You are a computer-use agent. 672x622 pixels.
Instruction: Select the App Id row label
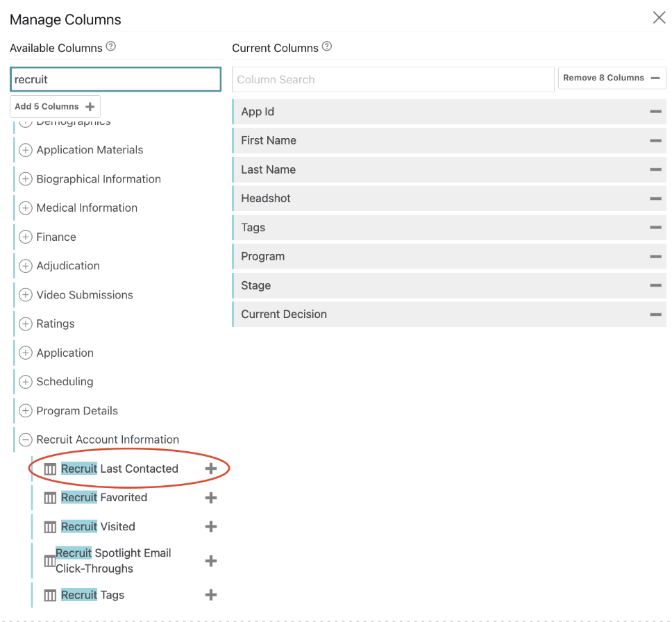[258, 112]
